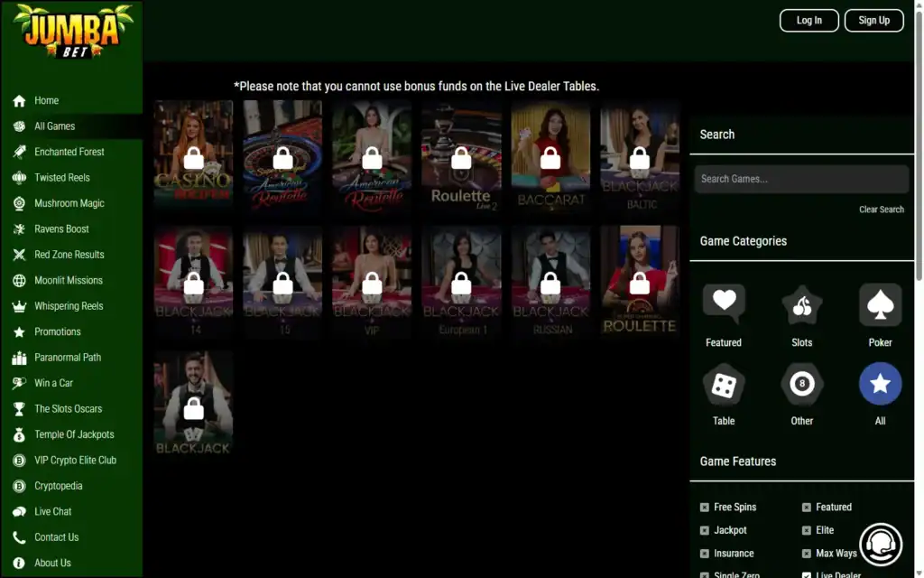The width and height of the screenshot is (924, 578).
Task: Open the Blackjack Baltic game thumbnail
Action: 640,156
